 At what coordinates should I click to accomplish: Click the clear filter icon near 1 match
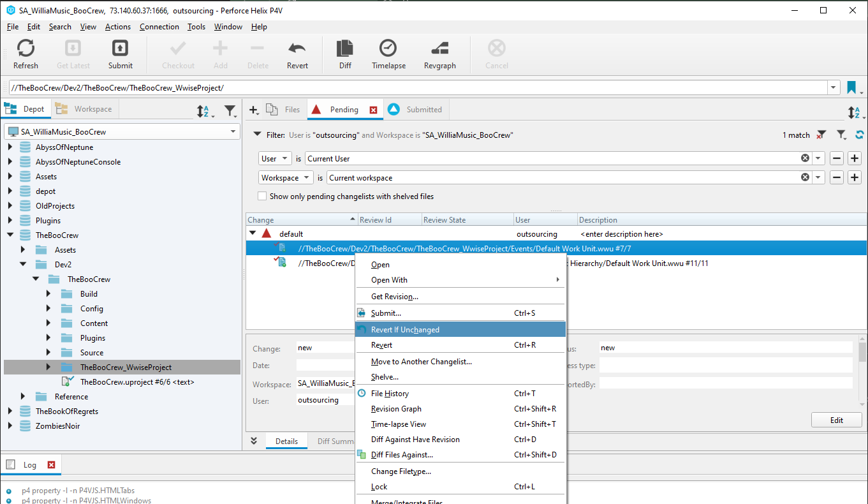(822, 135)
